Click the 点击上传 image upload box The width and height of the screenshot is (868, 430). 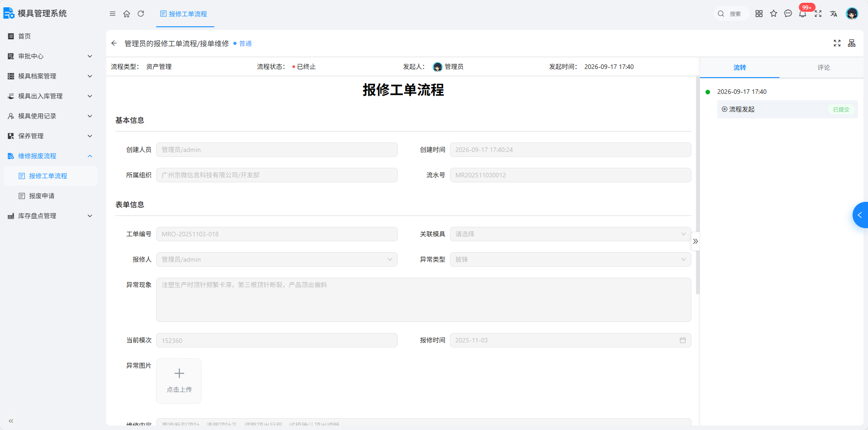tap(179, 381)
